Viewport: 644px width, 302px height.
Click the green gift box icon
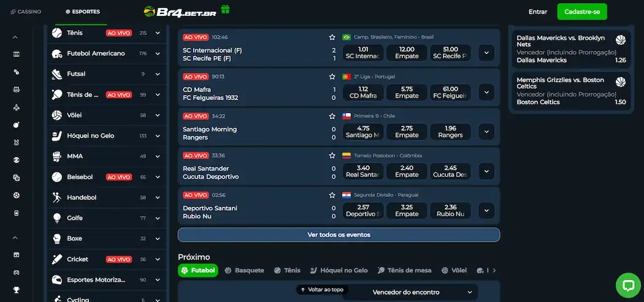click(x=225, y=9)
